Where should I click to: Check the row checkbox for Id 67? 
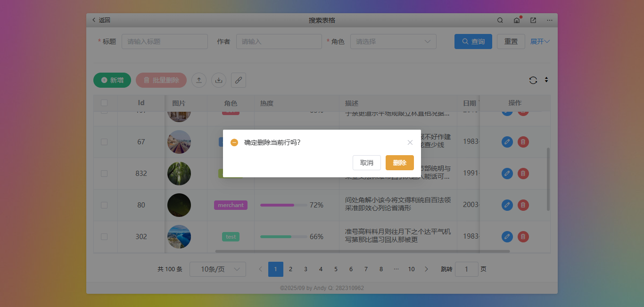(105, 141)
